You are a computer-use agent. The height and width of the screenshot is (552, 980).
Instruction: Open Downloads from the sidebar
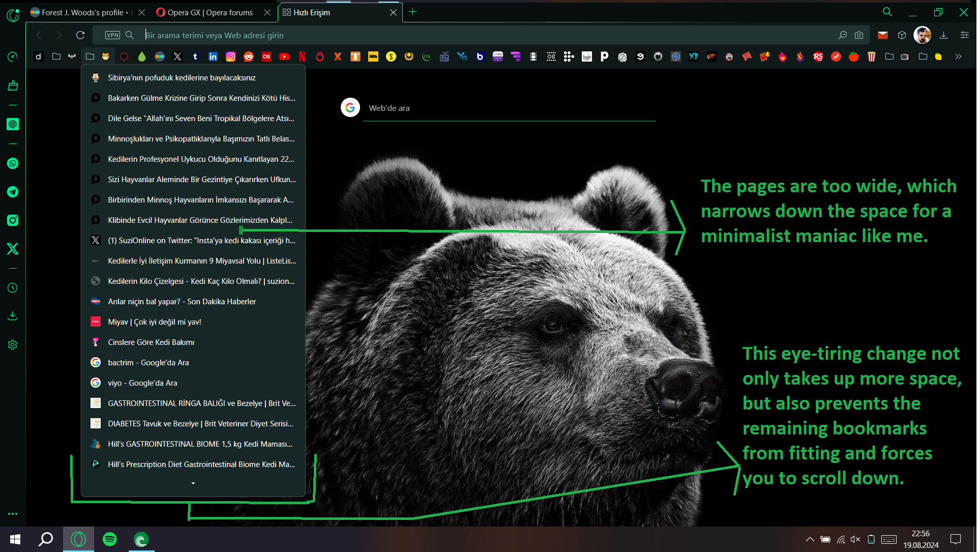click(13, 316)
